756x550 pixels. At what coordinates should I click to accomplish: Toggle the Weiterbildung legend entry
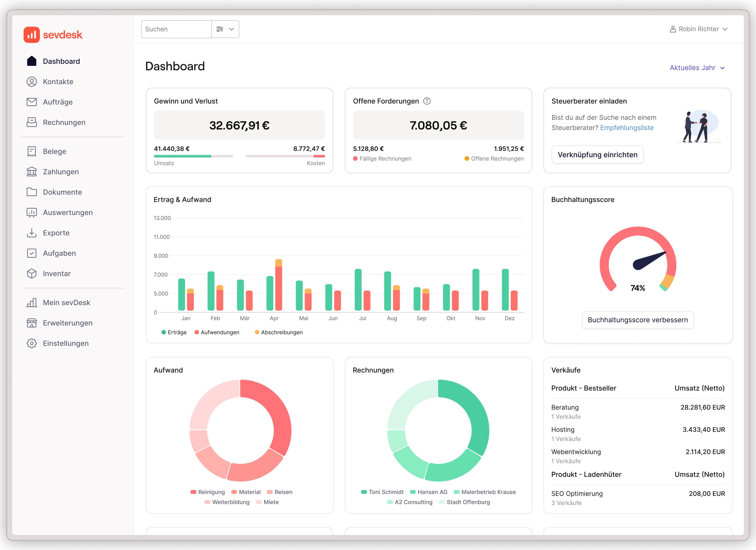click(227, 502)
